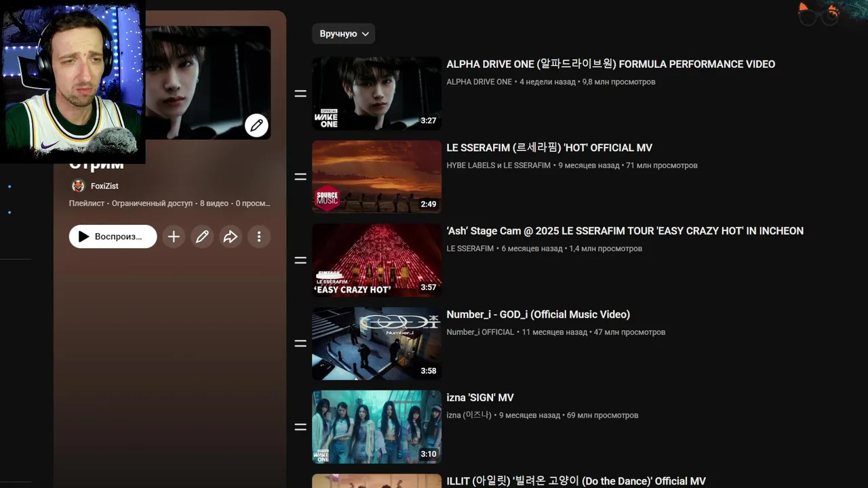Click the Воспроизвести play all button
Viewport: 868px width, 488px height.
tap(113, 237)
